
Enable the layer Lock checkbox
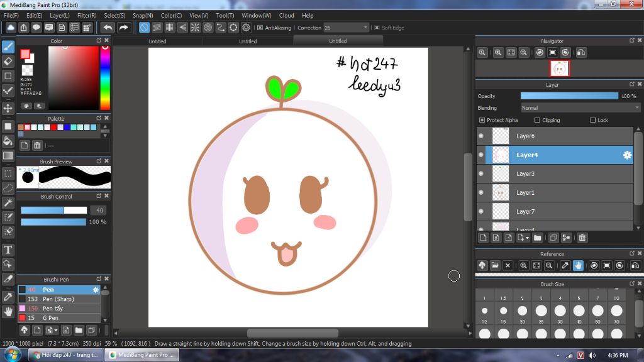(x=592, y=120)
